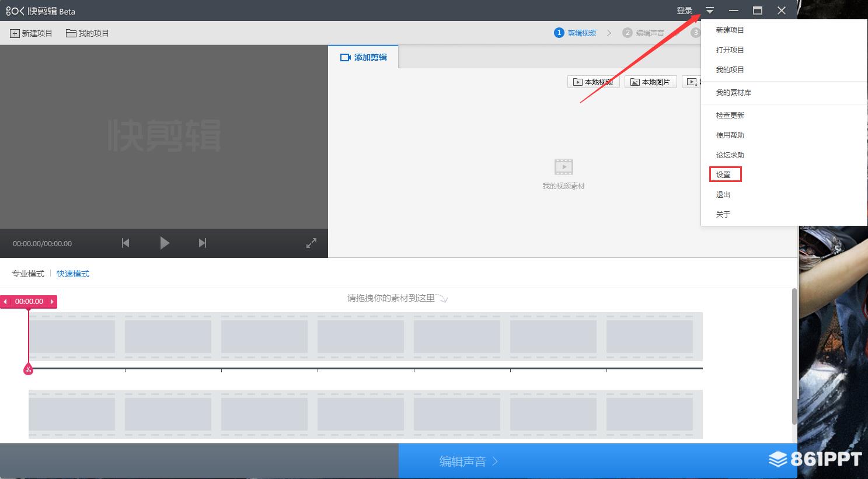Select 新建项目 in the dropdown menu

pos(730,30)
